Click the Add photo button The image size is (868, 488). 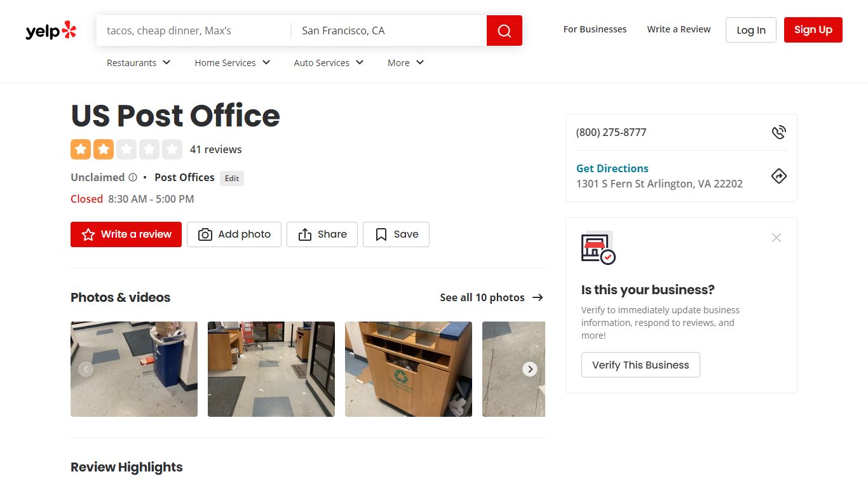coord(234,234)
